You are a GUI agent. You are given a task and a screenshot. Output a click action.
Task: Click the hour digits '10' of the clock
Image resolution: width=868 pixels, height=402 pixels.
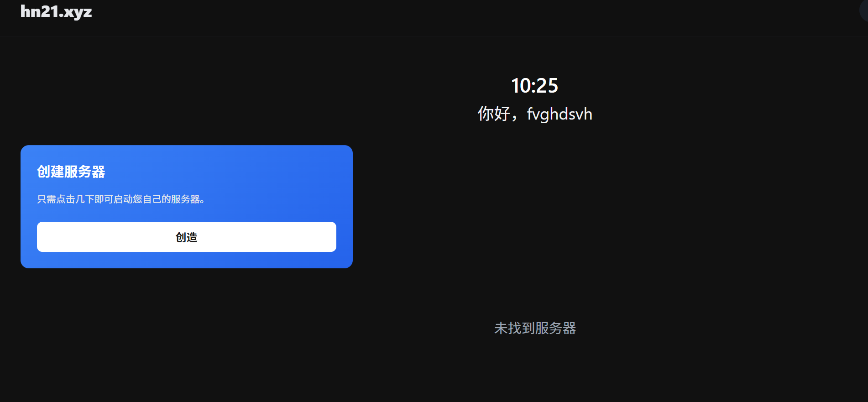(x=520, y=86)
